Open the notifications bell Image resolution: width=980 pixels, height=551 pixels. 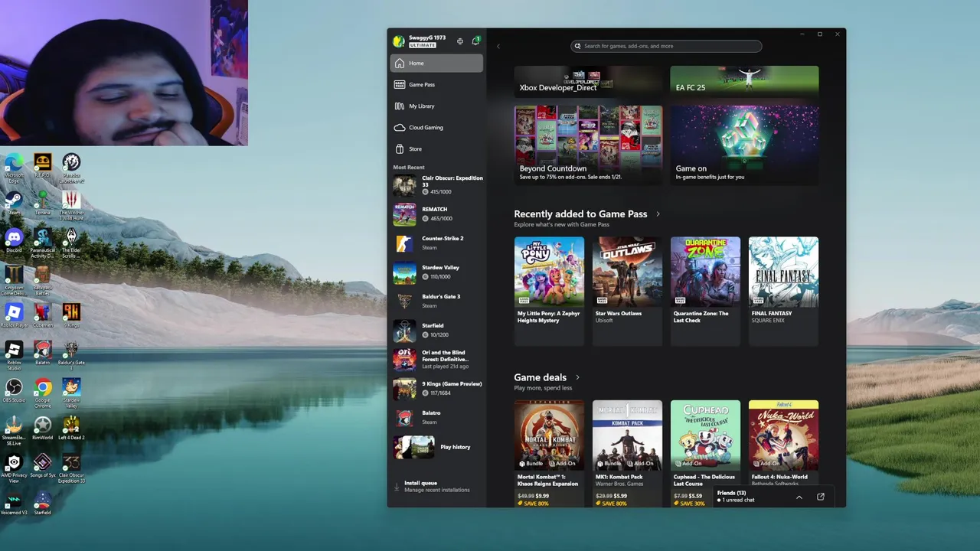(x=475, y=41)
